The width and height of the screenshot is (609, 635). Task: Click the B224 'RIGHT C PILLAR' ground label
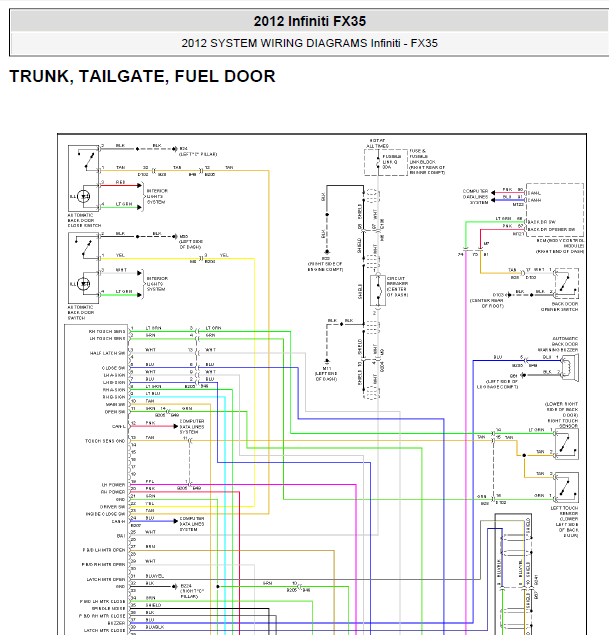(192, 591)
